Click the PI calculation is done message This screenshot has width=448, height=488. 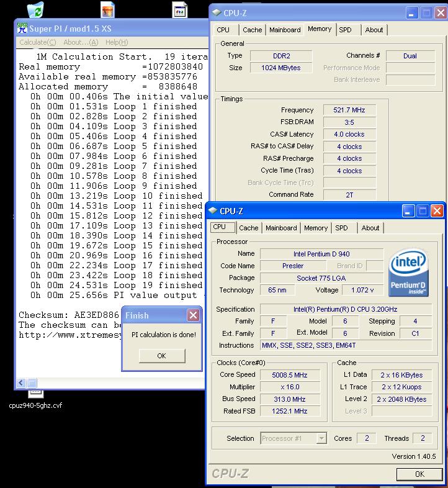(x=164, y=335)
